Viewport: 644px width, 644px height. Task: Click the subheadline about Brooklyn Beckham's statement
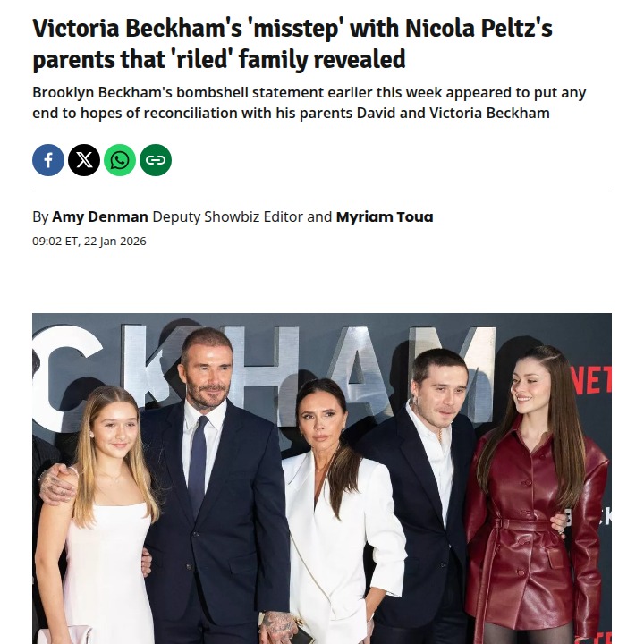[309, 103]
